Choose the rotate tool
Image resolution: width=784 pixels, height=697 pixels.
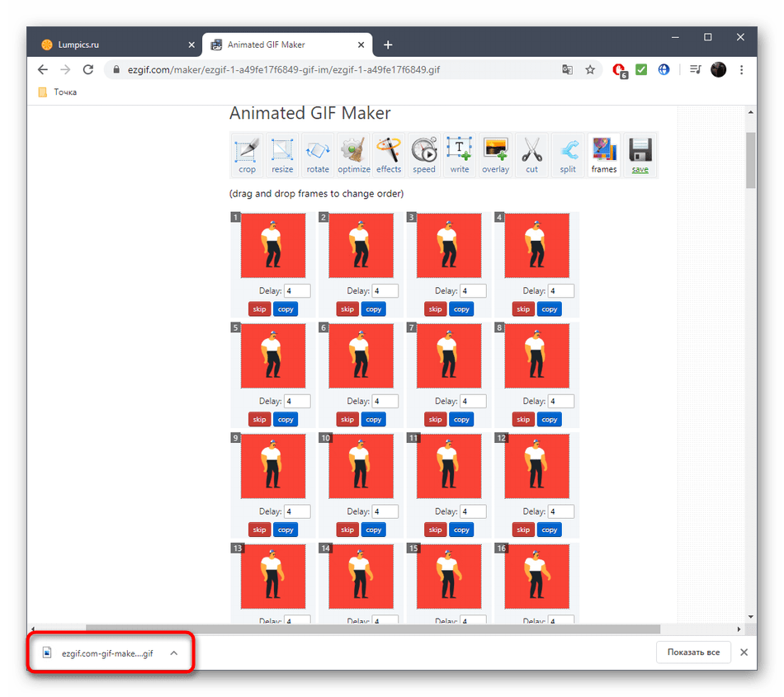(x=318, y=155)
